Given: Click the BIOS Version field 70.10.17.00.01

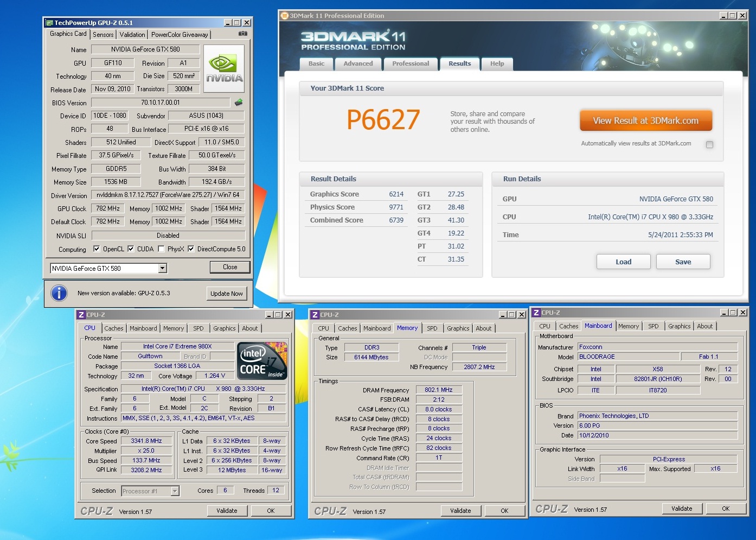Looking at the screenshot, I should (x=161, y=102).
